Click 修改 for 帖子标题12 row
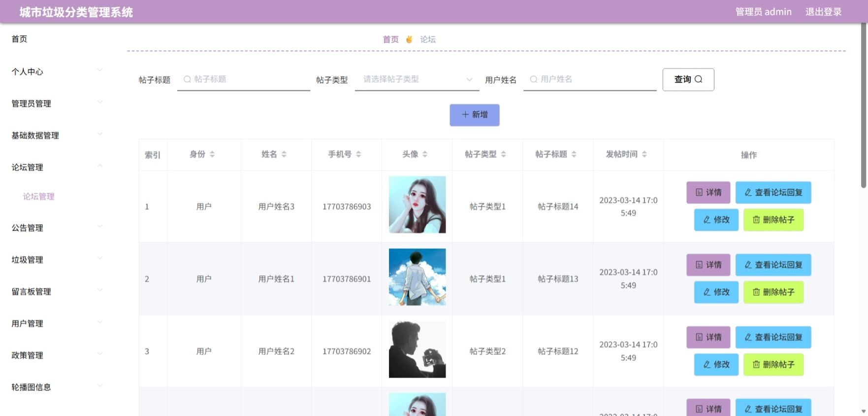The image size is (868, 416). (x=716, y=365)
